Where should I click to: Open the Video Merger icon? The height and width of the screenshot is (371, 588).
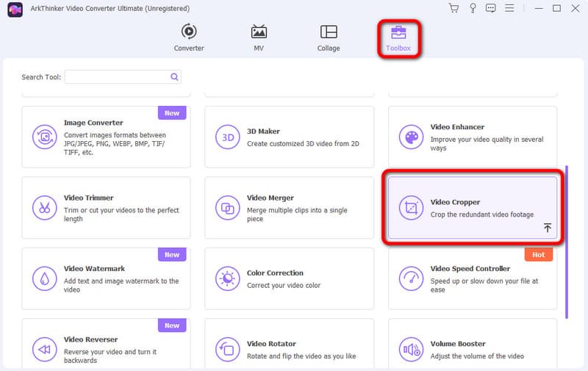[228, 208]
